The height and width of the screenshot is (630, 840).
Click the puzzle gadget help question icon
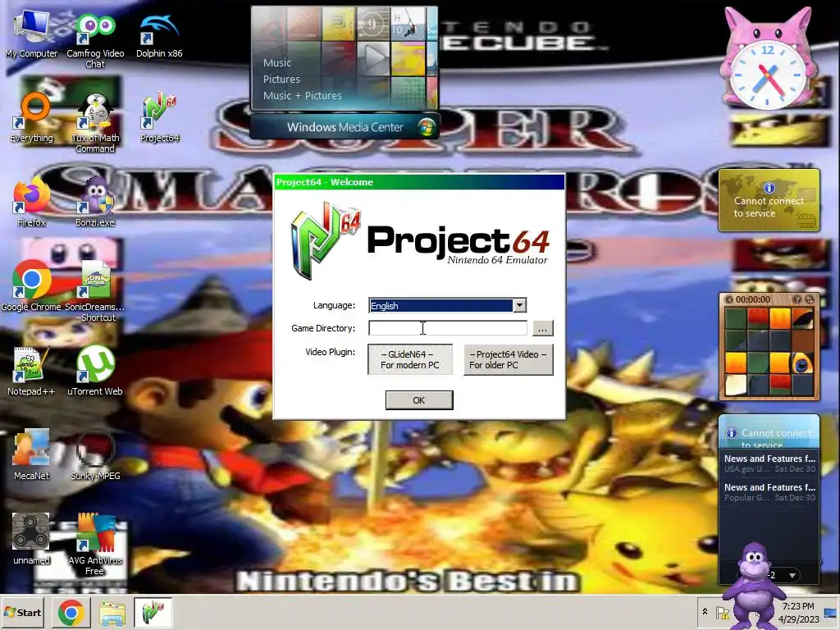click(797, 299)
